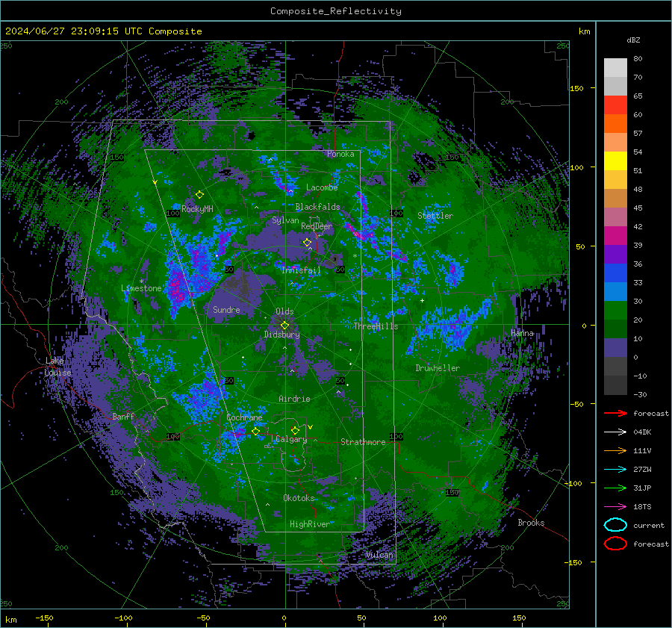Click the Airdrie label on the map
The width and height of the screenshot is (672, 628).
pos(294,399)
